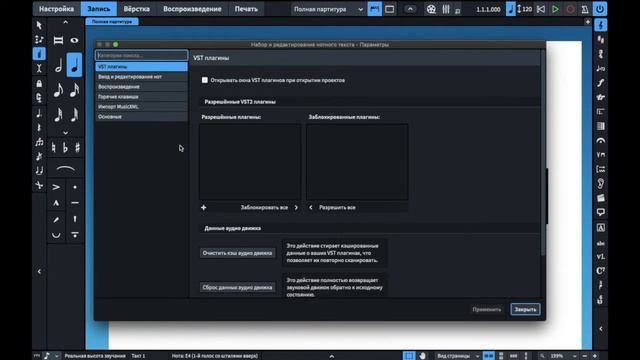Switch to Вёрстка mode tab

tap(136, 9)
